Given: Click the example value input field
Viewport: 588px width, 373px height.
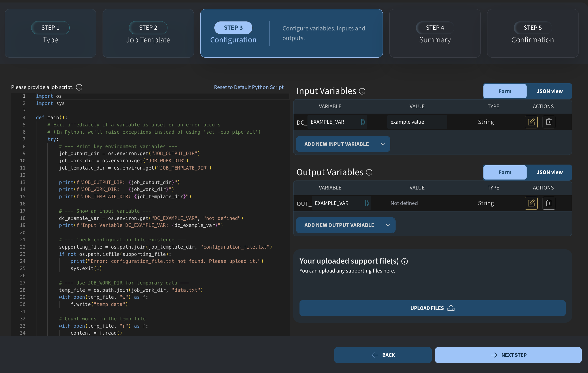Looking at the screenshot, I should pos(417,122).
